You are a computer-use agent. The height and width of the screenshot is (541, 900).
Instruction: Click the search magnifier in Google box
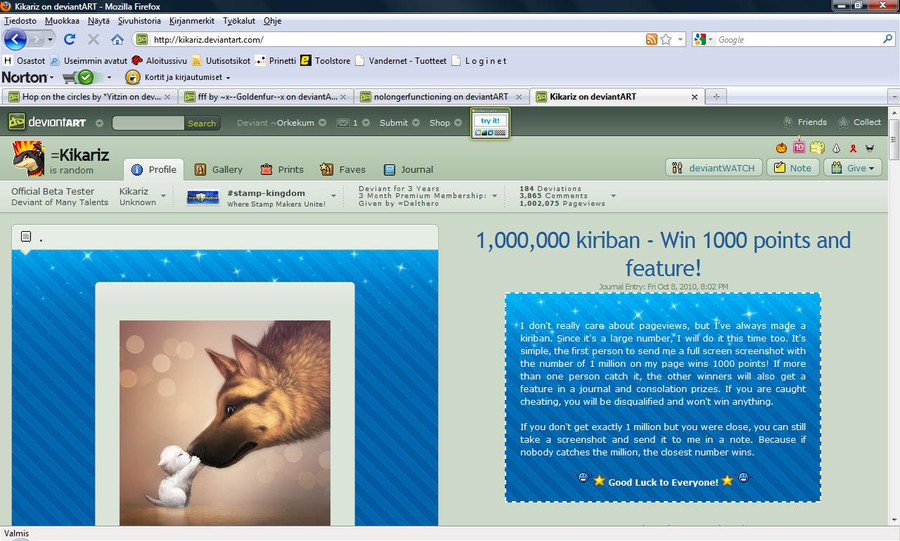pyautogui.click(x=887, y=39)
